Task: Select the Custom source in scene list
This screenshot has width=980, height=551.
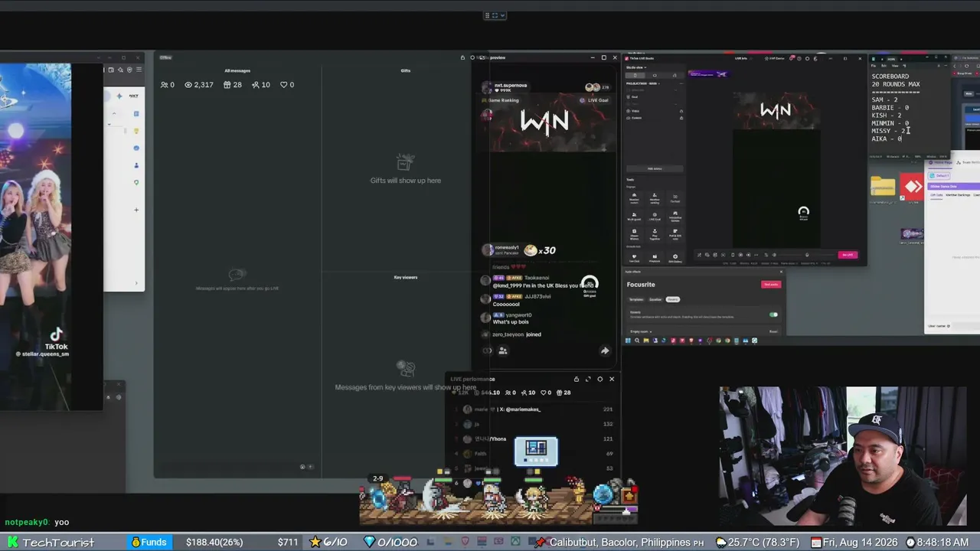Action: (636, 118)
